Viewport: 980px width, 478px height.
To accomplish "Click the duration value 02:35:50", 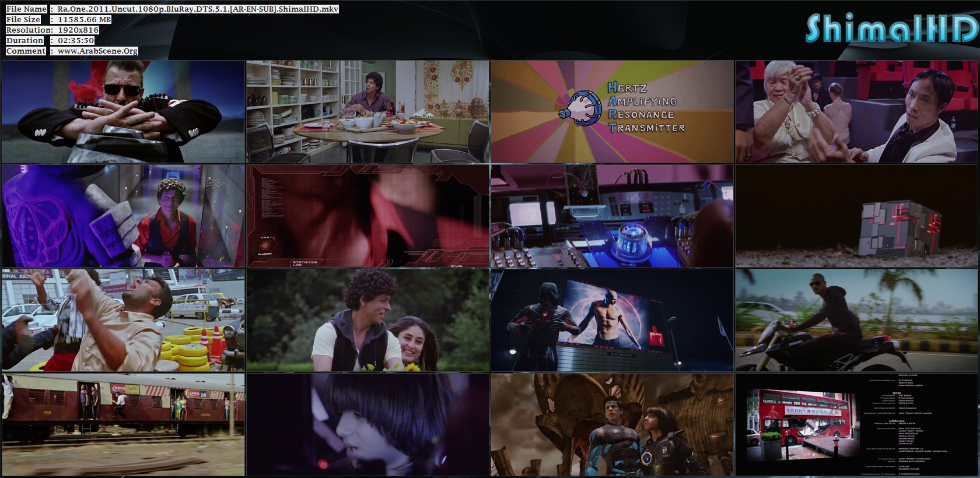I will point(76,40).
